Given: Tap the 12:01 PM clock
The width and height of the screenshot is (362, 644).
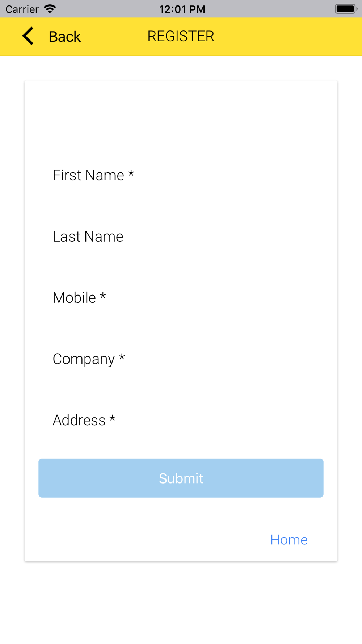Looking at the screenshot, I should point(182,9).
